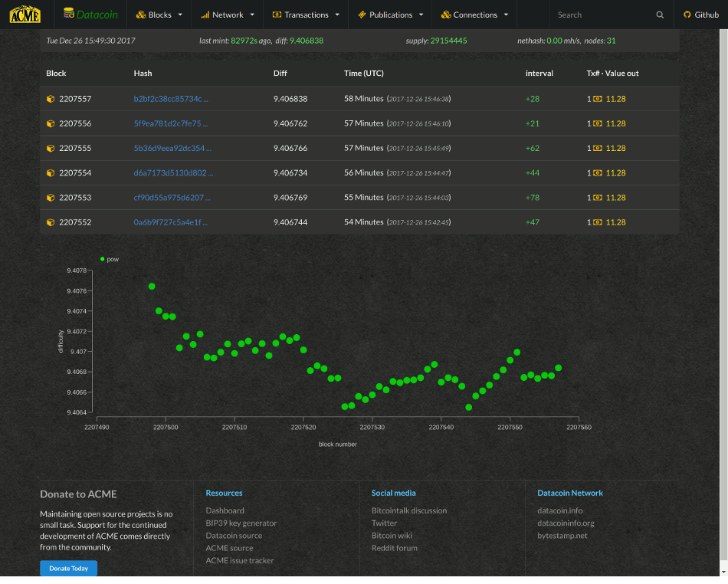Open the Network menu
Viewport: 728px width, 584px height.
(x=227, y=15)
